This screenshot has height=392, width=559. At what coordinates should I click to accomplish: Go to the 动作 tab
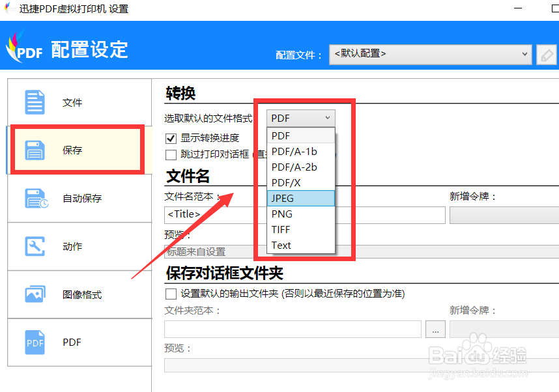[79, 246]
